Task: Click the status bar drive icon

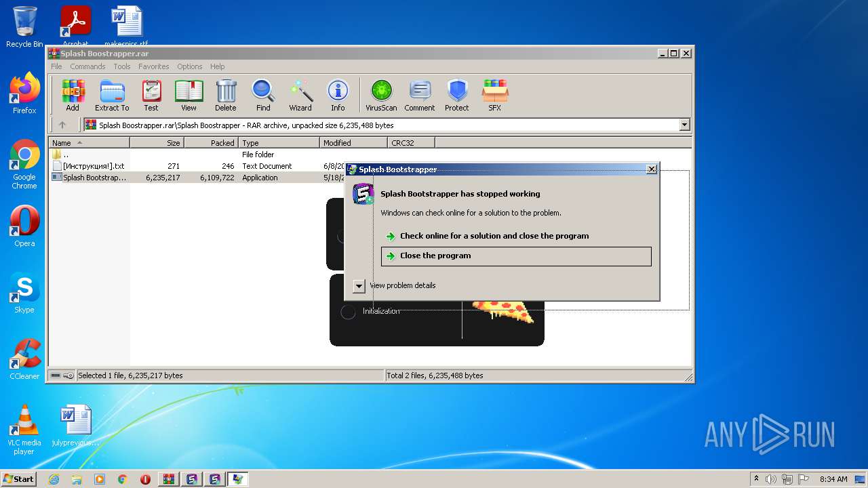Action: tap(57, 375)
